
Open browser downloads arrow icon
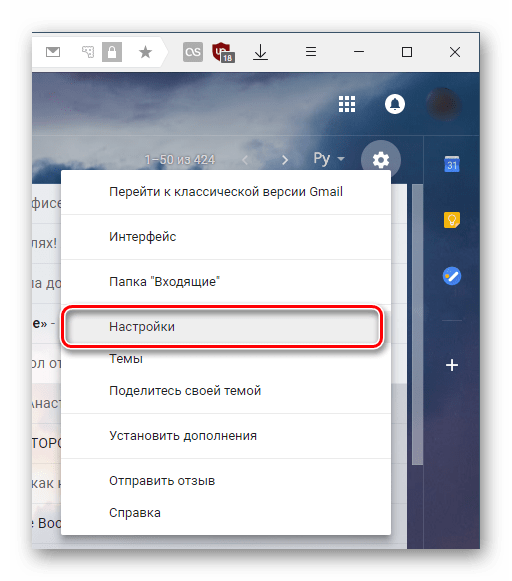click(260, 52)
